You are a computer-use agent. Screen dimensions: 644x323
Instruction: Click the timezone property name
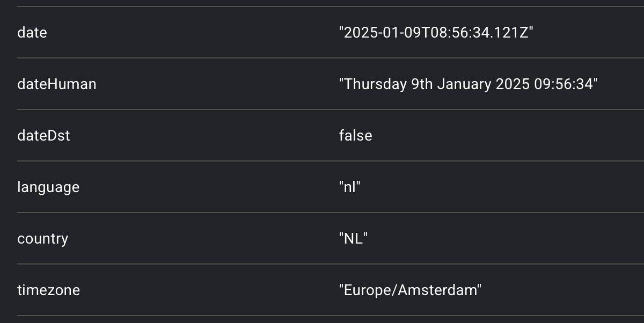coord(49,290)
